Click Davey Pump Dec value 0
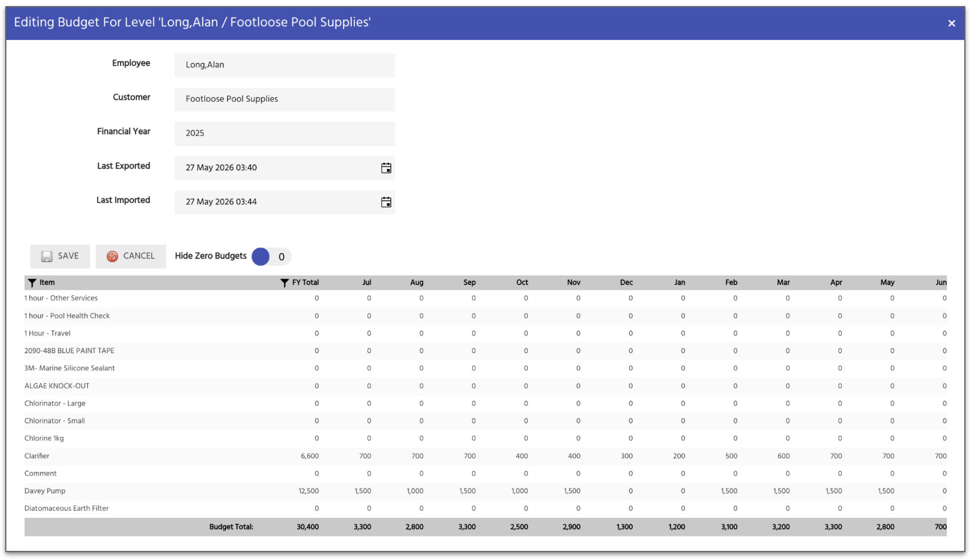Screen dimensions: 974x560 630,491
